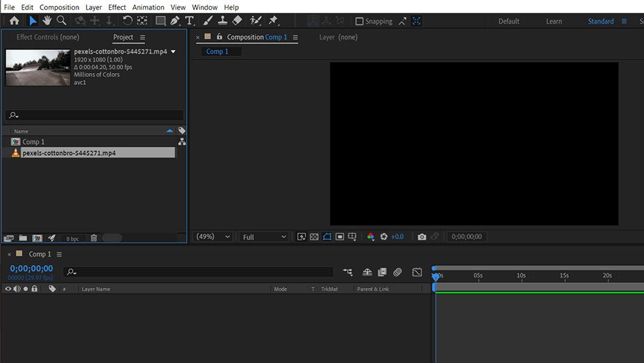Image resolution: width=644 pixels, height=363 pixels.
Task: Click the project flowchart icon beside Comp 1
Action: (182, 142)
